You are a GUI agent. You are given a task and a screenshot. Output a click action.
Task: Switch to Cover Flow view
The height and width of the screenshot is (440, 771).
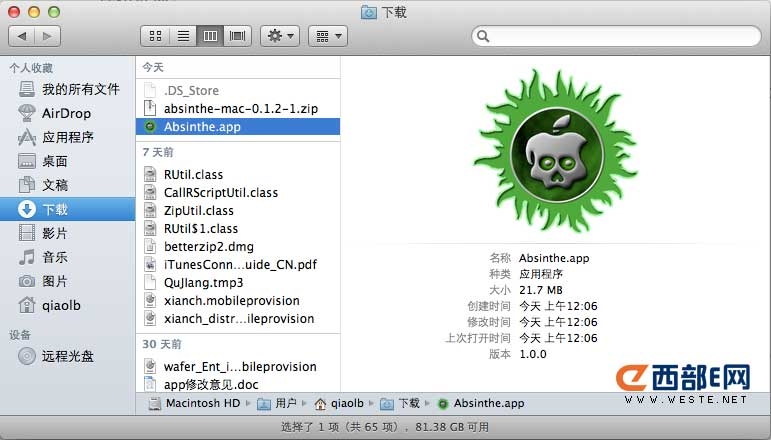[x=237, y=36]
